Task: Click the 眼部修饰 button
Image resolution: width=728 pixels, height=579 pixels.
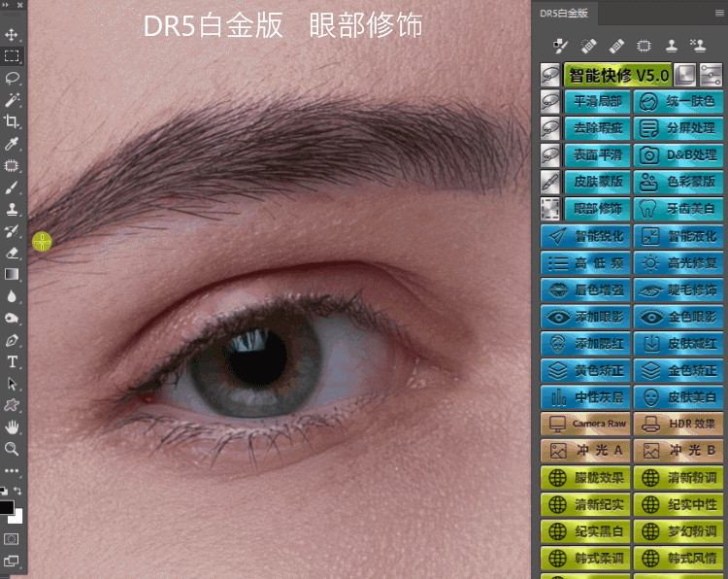Action: click(x=598, y=208)
